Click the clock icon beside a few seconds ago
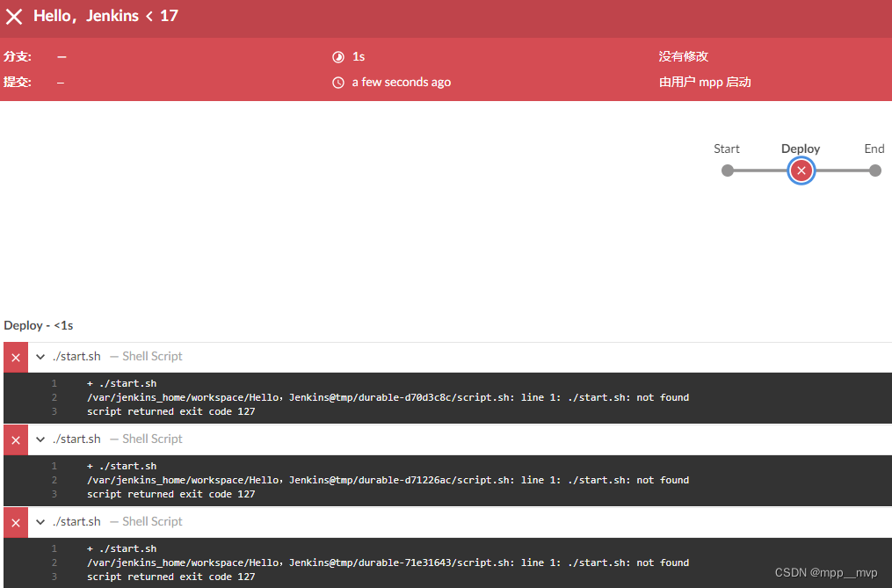 338,83
